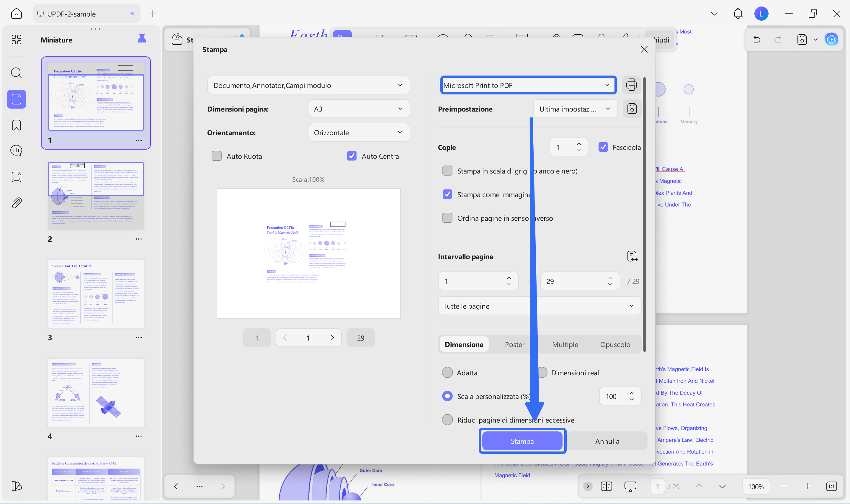Open the A3 page size dropdown

[359, 109]
